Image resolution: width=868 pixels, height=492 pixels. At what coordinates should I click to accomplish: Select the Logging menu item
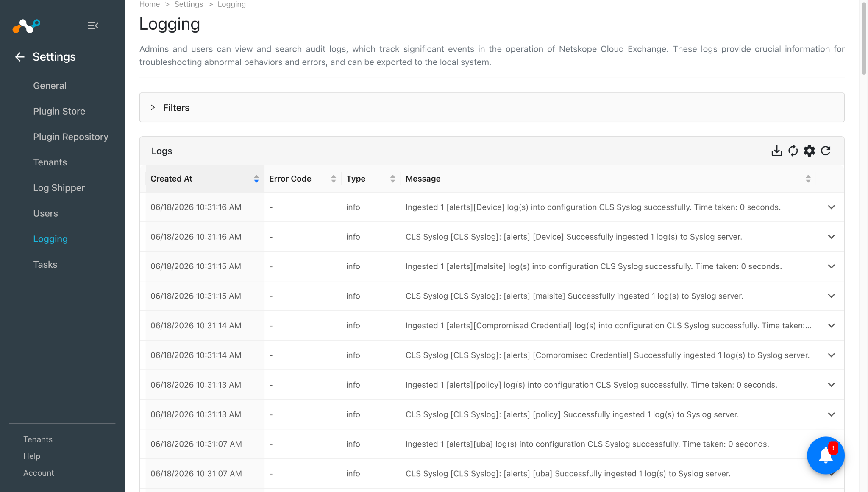coord(50,239)
